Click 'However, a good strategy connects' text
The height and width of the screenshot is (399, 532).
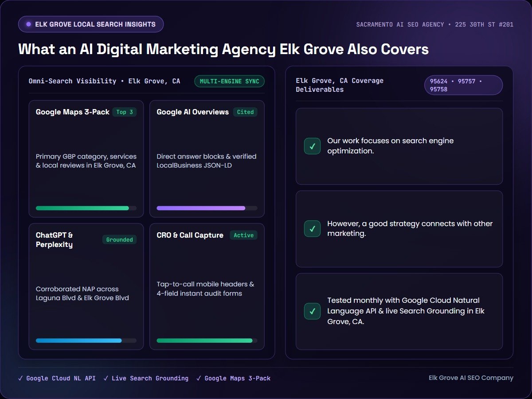410,229
